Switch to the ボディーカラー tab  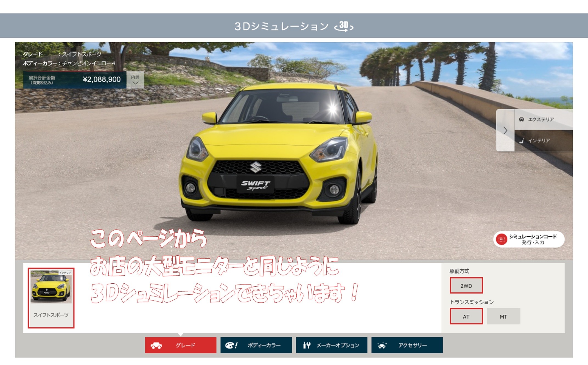[x=256, y=345]
